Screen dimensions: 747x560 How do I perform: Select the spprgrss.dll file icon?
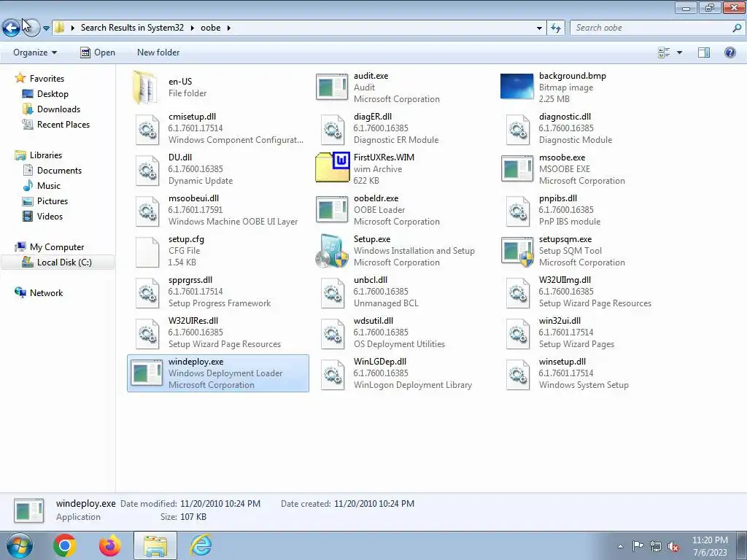147,293
